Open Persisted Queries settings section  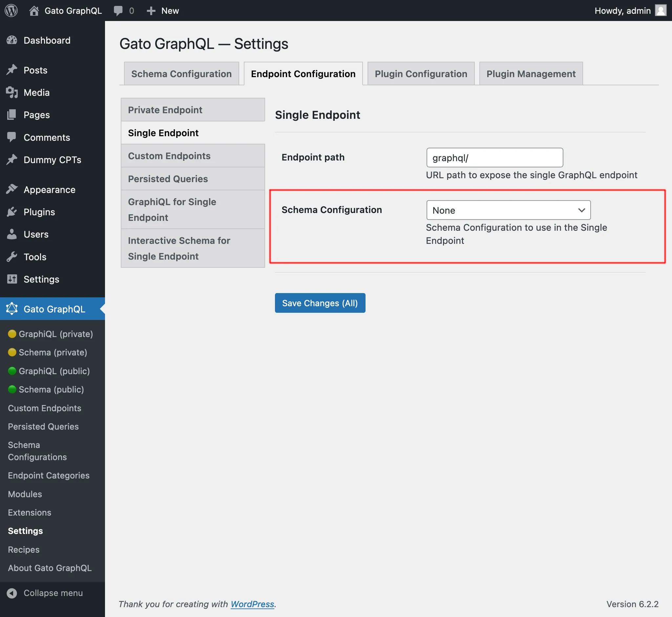pyautogui.click(x=193, y=179)
